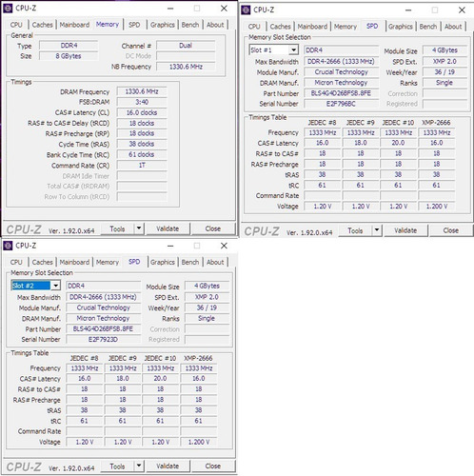The width and height of the screenshot is (474, 476).
Task: Click CPU-Z app icon in Memory window title bar
Action: [8, 9]
